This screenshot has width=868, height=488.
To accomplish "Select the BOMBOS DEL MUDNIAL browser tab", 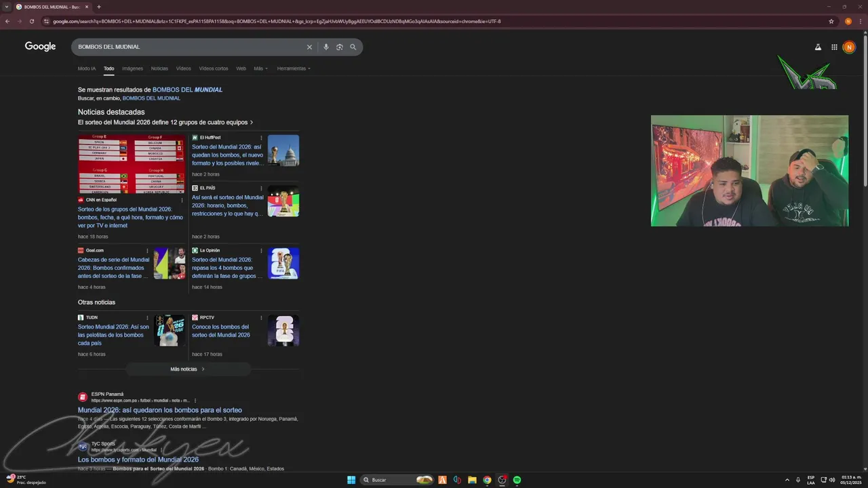I will pos(52,7).
